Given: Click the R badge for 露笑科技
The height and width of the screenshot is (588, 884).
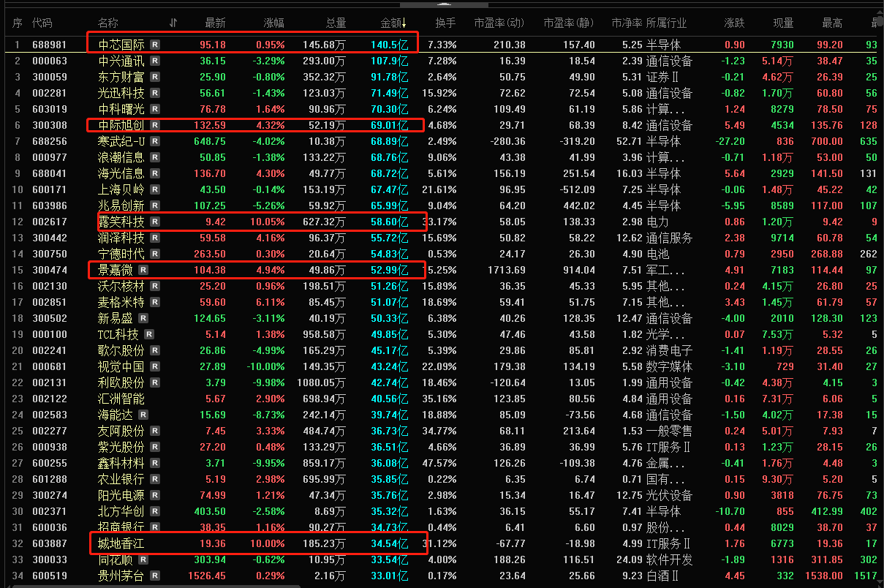Looking at the screenshot, I should [155, 222].
